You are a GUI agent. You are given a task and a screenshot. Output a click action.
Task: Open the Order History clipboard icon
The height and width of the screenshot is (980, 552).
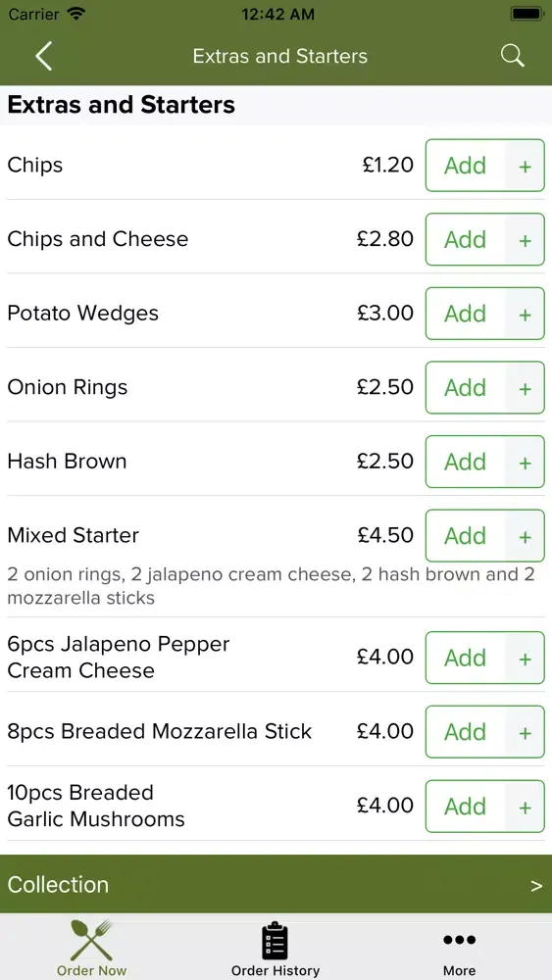coord(275,940)
